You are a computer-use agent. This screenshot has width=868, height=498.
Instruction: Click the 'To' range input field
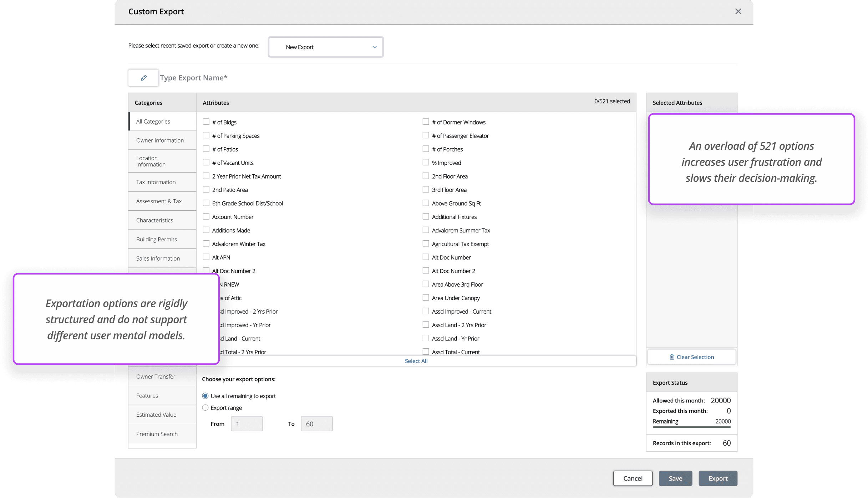tap(316, 424)
